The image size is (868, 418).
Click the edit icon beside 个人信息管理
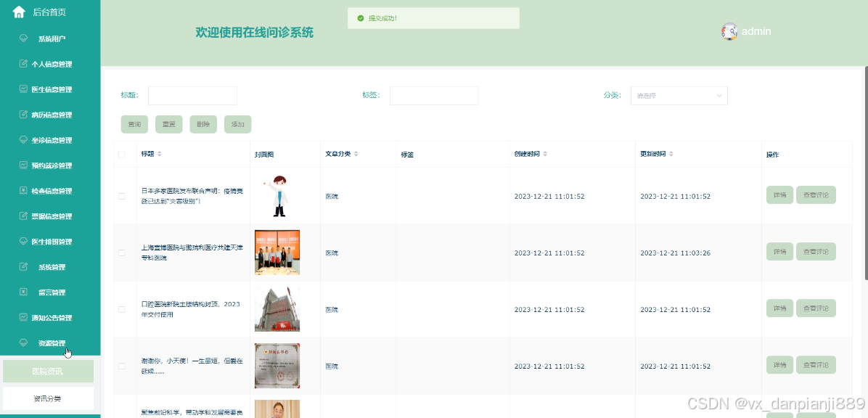(23, 64)
